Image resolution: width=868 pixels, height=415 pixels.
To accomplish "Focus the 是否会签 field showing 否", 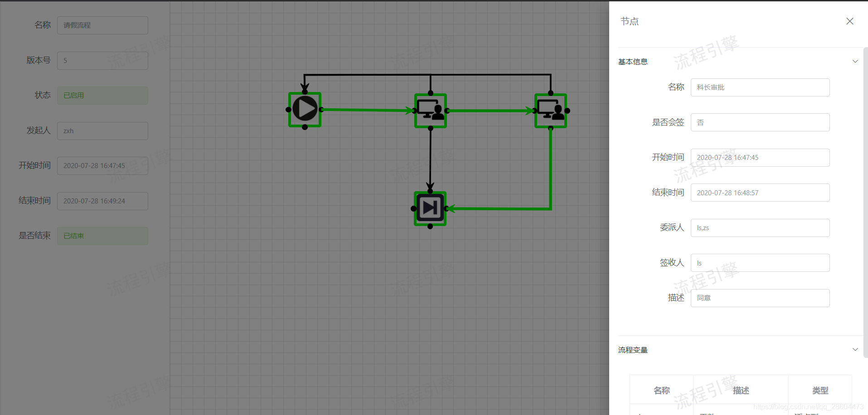I will 760,122.
